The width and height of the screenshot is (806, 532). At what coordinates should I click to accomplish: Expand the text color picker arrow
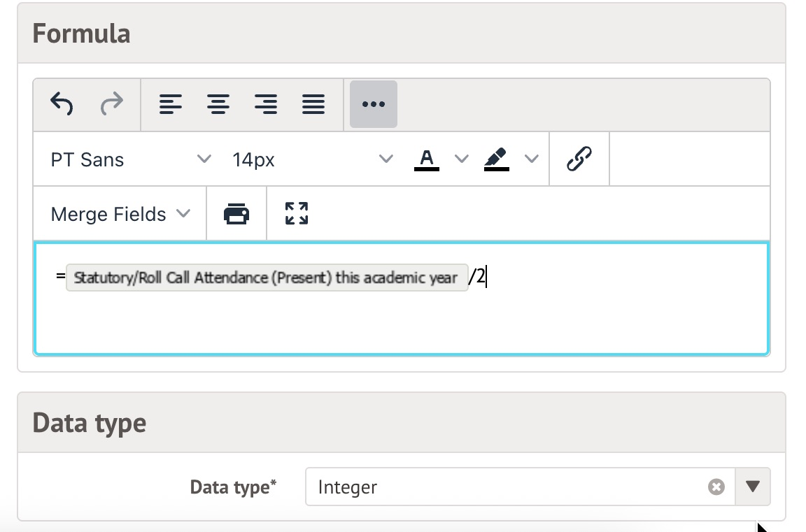[x=461, y=159]
